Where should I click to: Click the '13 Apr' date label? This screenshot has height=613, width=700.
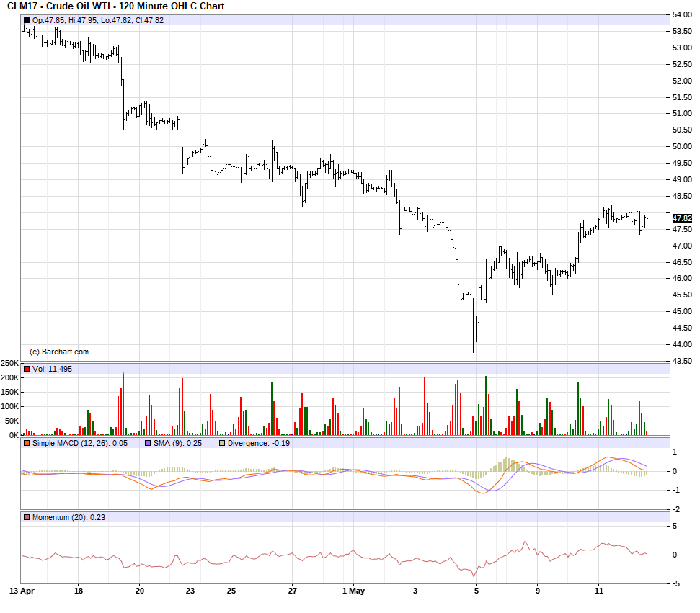pos(22,591)
